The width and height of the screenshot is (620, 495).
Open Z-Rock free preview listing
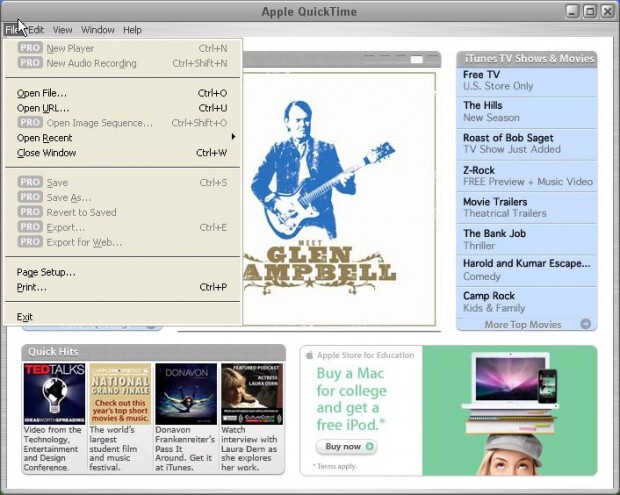point(527,176)
